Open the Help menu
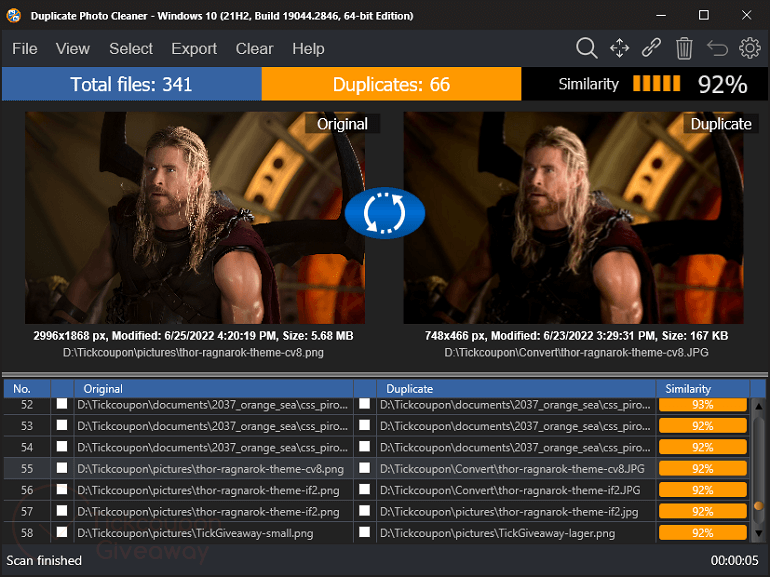This screenshot has width=770, height=577. coord(308,49)
